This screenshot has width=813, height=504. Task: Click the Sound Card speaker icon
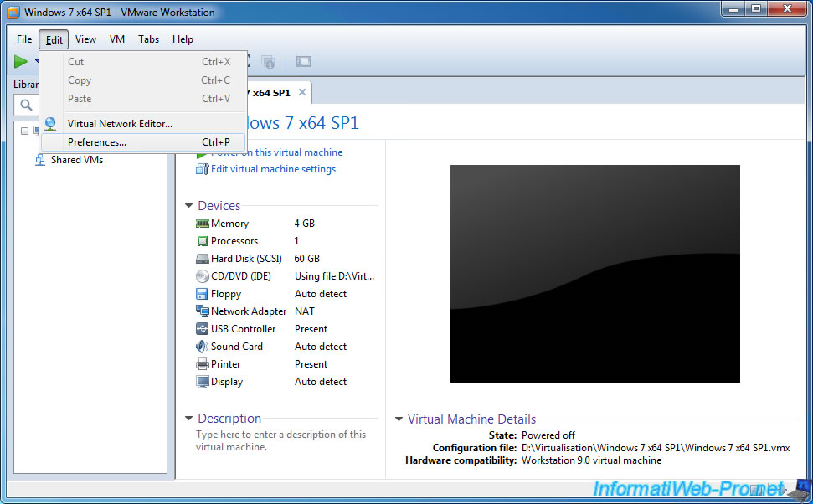coord(203,347)
